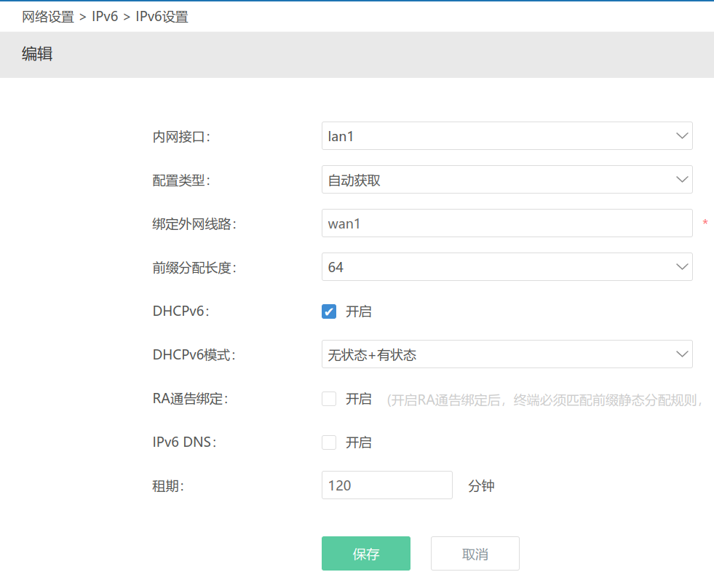Click IPv6设置 in the breadcrumb

[x=162, y=17]
